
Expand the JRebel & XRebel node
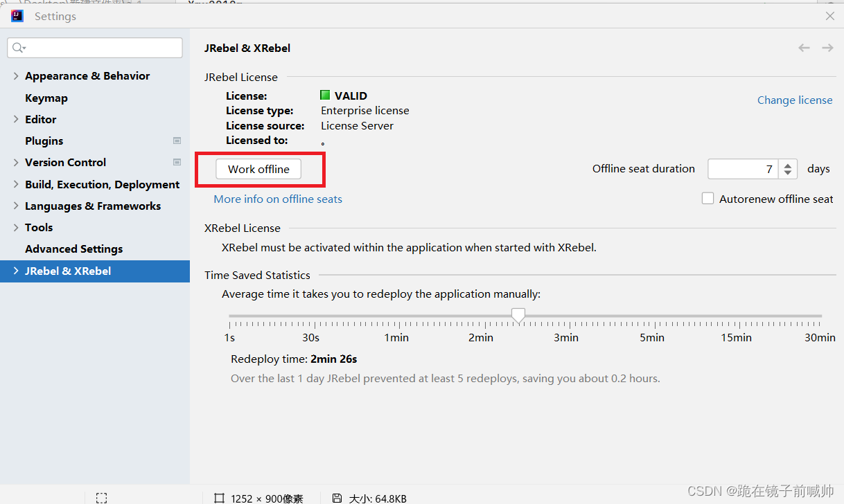(16, 271)
